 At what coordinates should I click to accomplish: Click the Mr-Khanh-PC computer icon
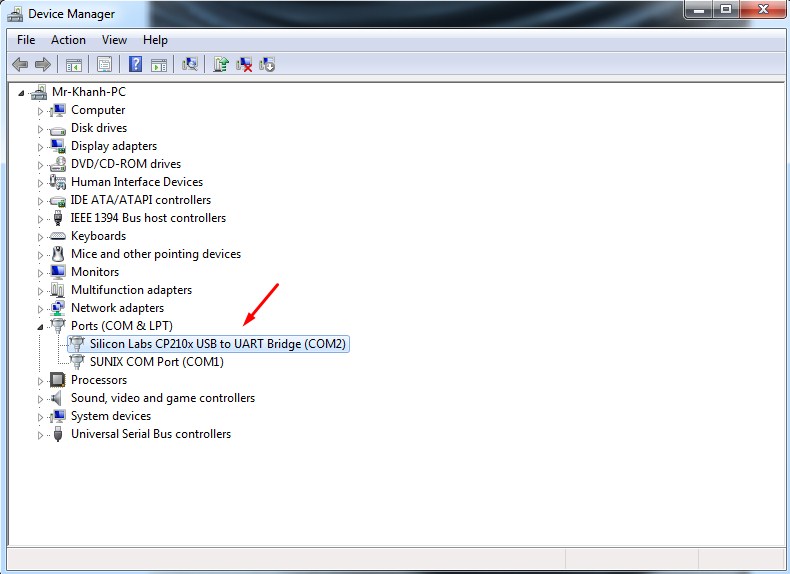(39, 92)
